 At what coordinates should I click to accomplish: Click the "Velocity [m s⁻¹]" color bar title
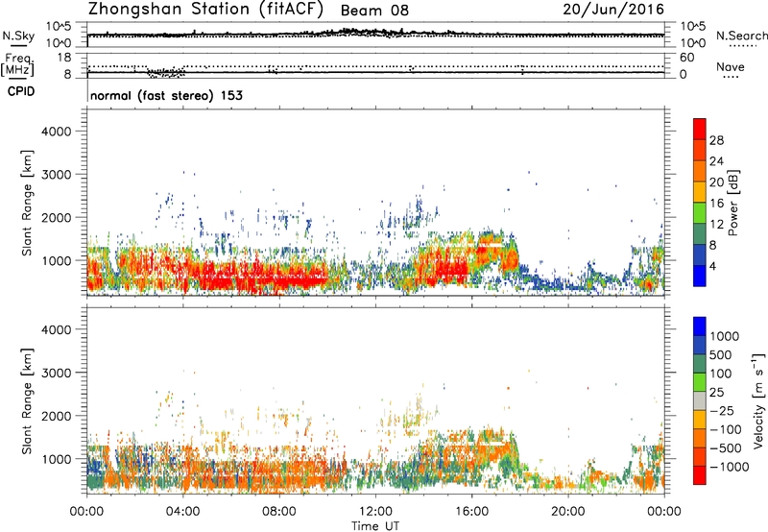[x=758, y=400]
